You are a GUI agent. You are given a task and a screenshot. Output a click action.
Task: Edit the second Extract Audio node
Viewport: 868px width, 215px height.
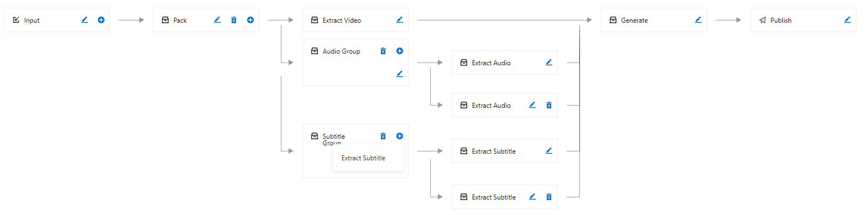(532, 105)
